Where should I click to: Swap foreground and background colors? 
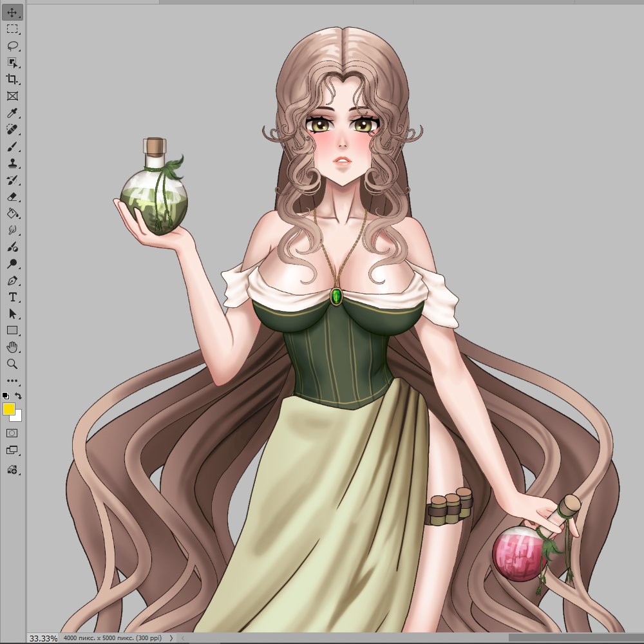(x=18, y=396)
